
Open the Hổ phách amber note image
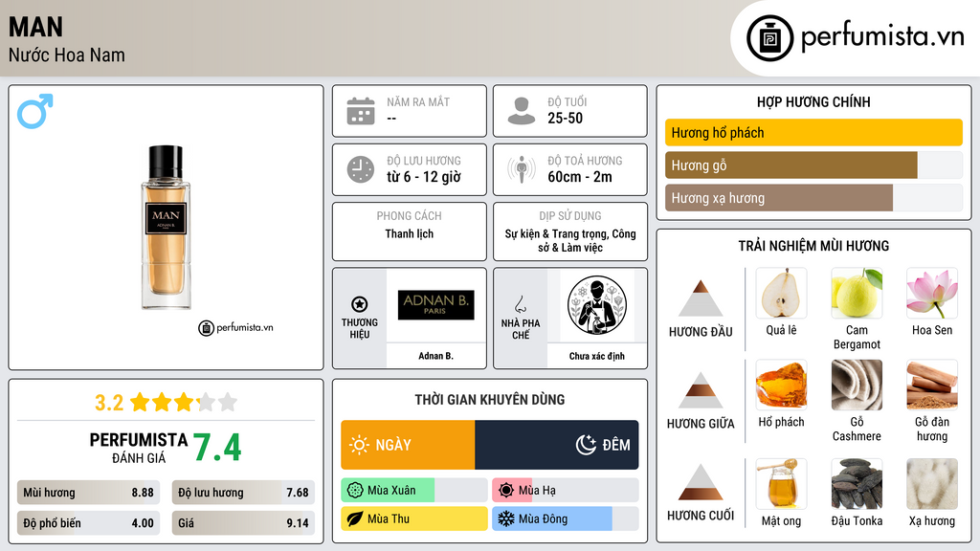781,385
